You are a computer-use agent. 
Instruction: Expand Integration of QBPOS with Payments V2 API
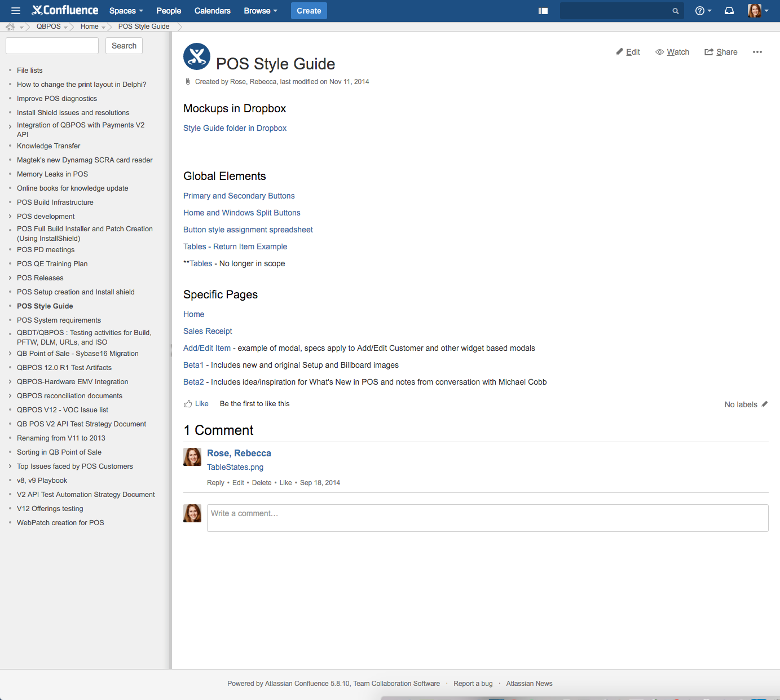point(10,127)
